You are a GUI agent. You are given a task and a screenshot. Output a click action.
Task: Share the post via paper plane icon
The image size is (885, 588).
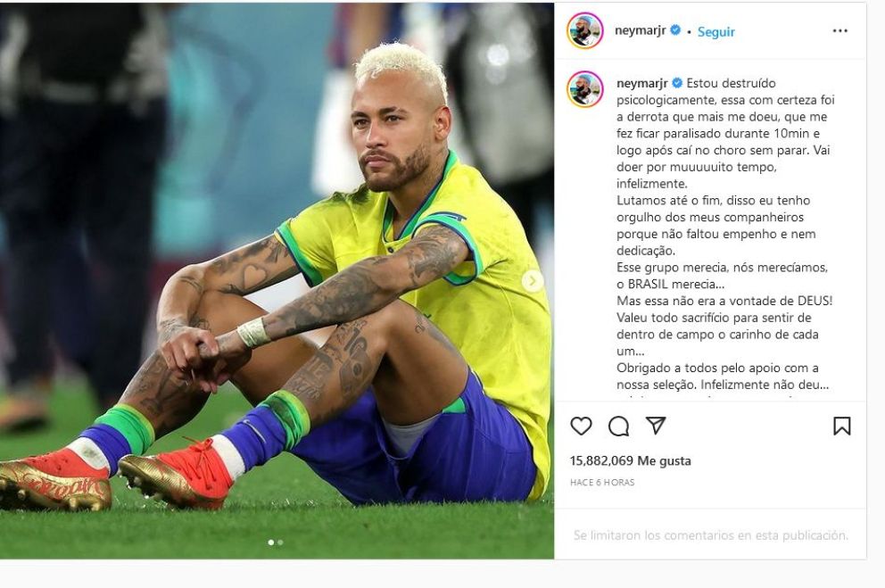click(x=656, y=426)
